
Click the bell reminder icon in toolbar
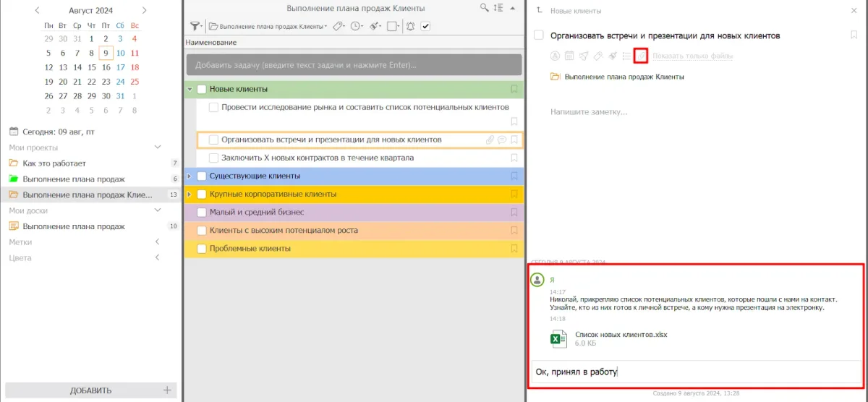[411, 27]
